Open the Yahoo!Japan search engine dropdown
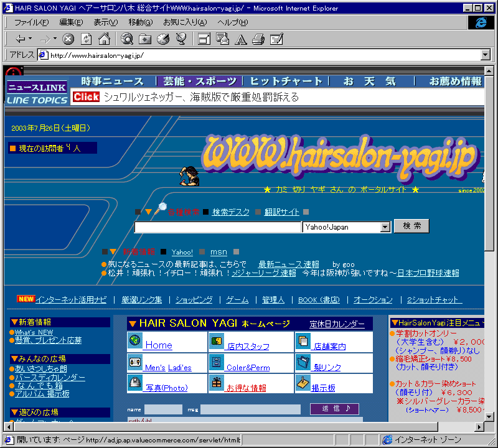 (385, 227)
